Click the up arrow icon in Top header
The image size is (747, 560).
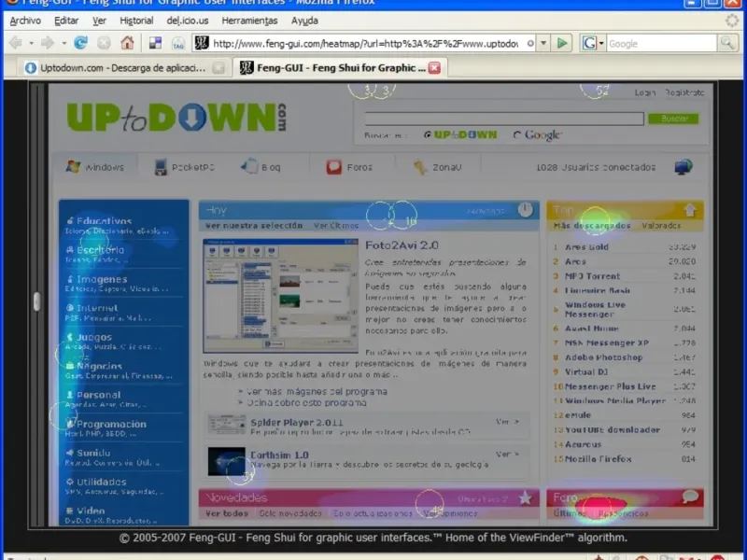point(690,210)
